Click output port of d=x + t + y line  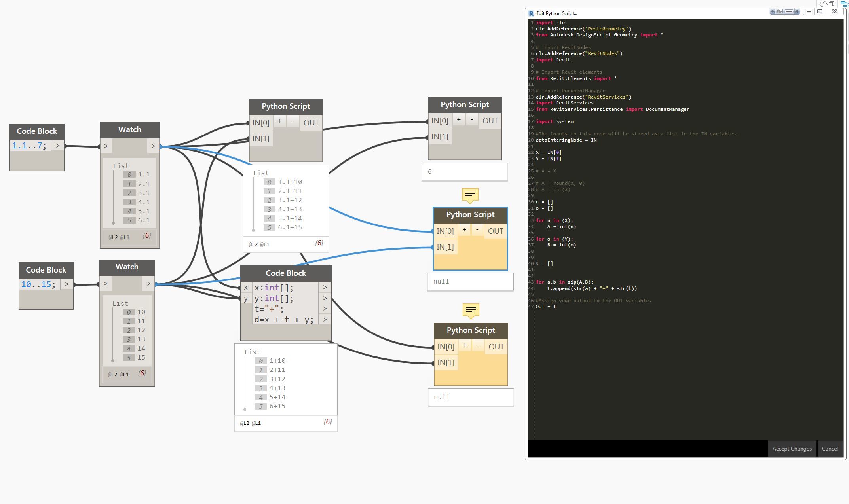coord(325,320)
